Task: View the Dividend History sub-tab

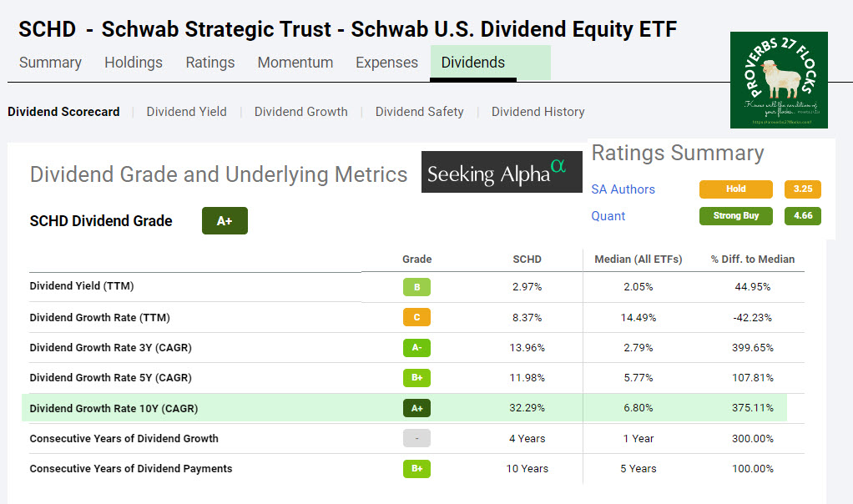Action: point(538,112)
